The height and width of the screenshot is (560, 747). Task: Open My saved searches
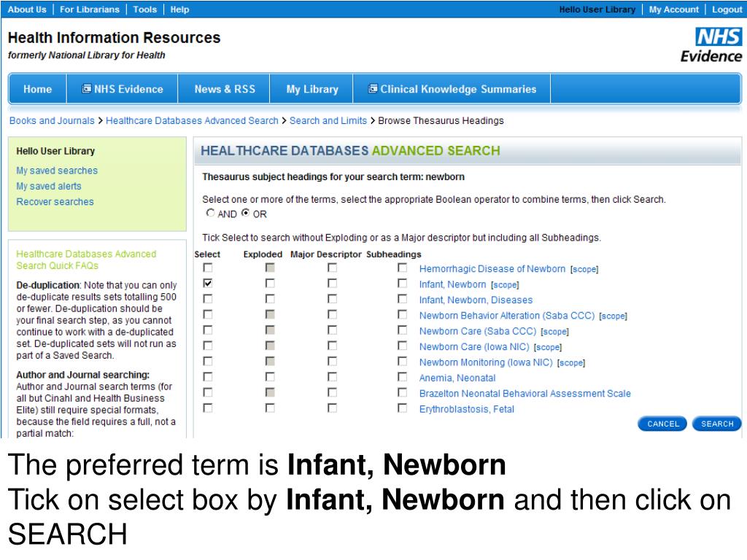tap(57, 171)
